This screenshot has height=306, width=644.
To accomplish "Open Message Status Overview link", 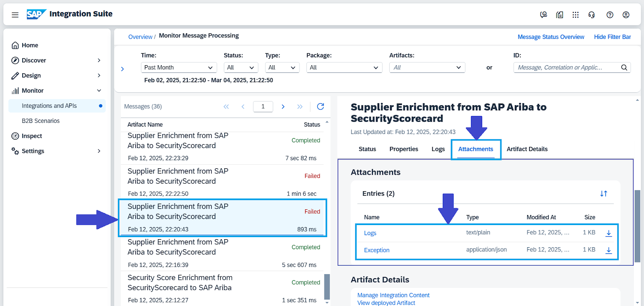I will pos(551,37).
